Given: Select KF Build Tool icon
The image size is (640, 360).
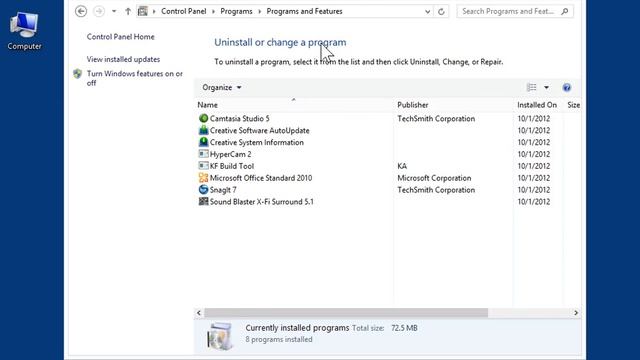Looking at the screenshot, I should pyautogui.click(x=203, y=166).
